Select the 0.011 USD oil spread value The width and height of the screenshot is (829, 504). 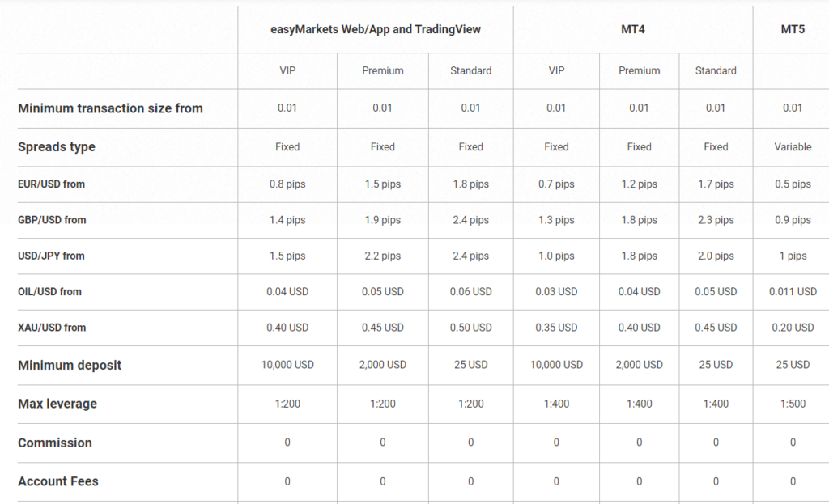(793, 291)
